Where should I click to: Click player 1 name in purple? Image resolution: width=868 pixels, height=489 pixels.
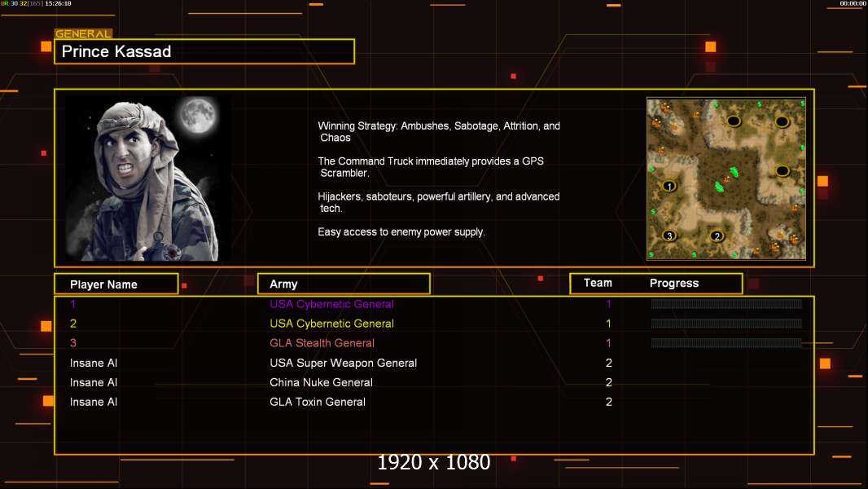(x=73, y=304)
